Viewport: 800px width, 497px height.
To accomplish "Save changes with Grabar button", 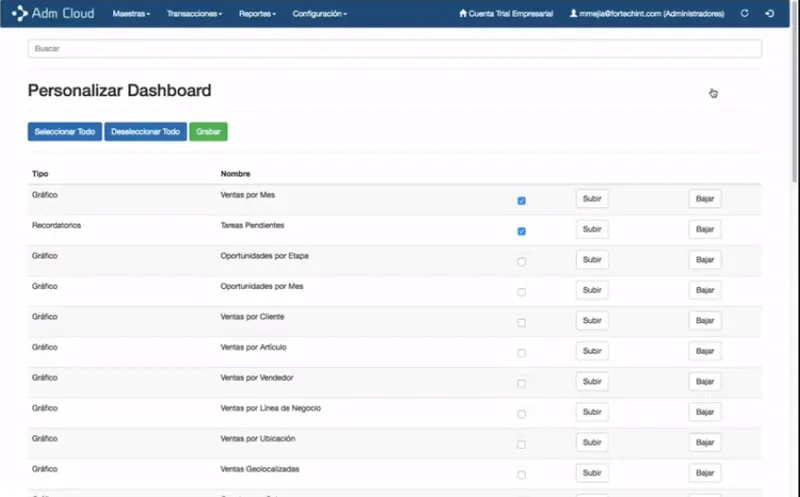I will pyautogui.click(x=208, y=132).
